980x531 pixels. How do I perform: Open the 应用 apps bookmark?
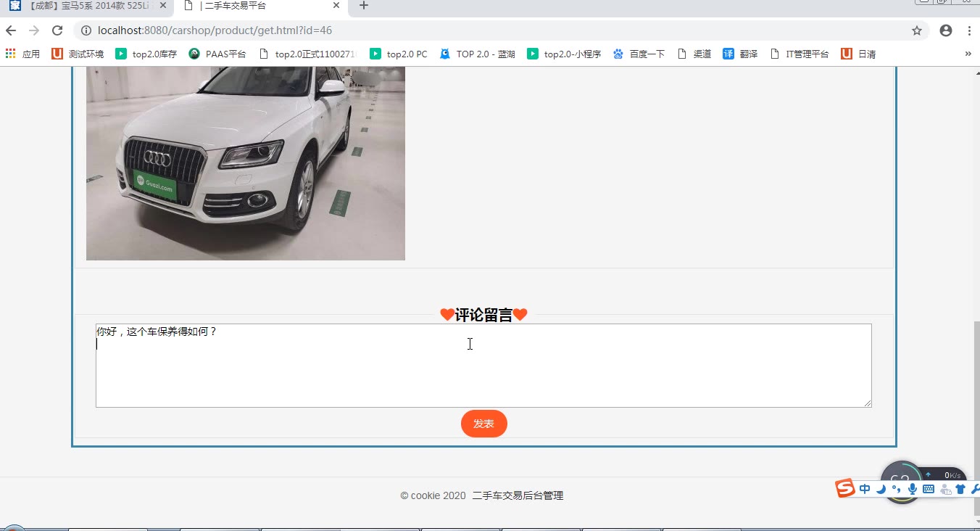coord(23,54)
